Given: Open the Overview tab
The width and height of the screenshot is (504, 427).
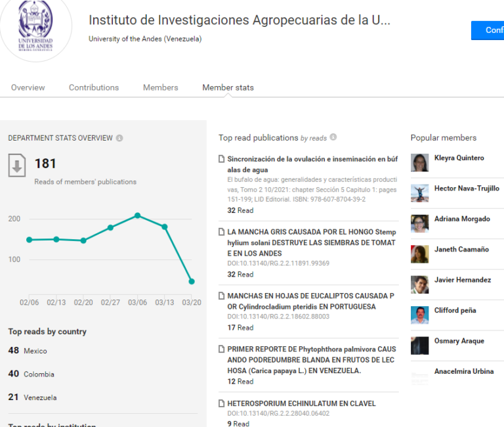Looking at the screenshot, I should tap(28, 87).
